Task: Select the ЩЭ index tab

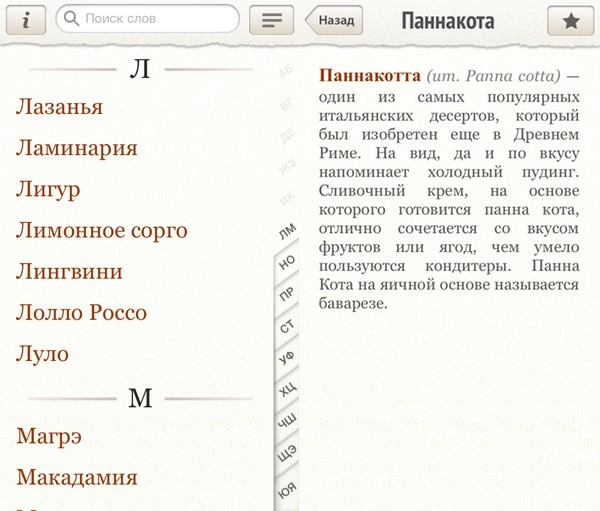Action: tap(286, 455)
